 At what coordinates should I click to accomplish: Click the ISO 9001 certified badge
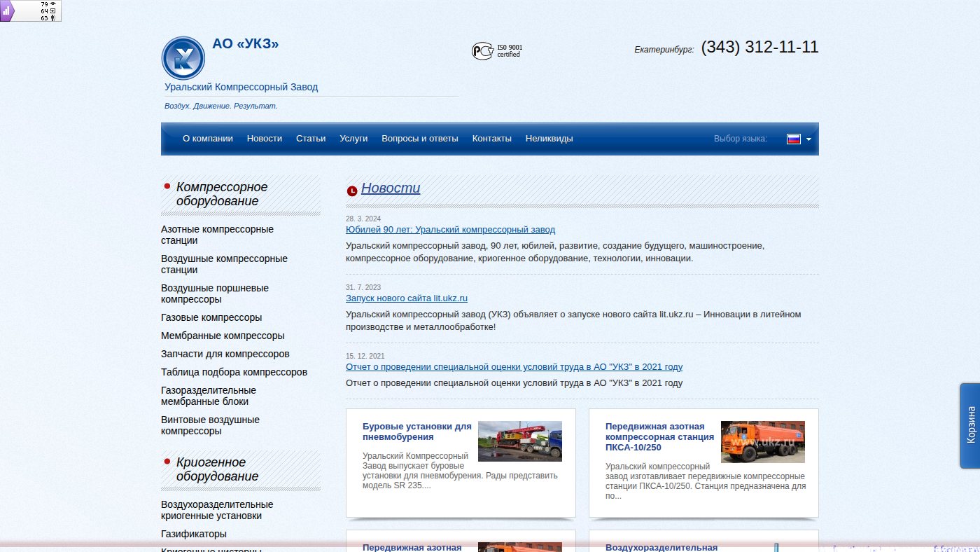point(497,51)
